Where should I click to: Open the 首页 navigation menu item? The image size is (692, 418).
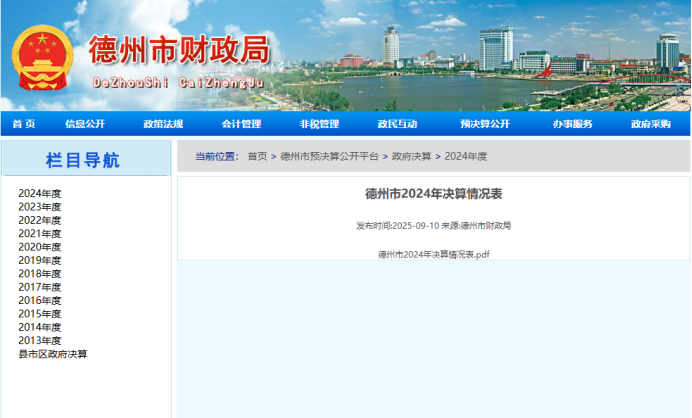point(24,124)
